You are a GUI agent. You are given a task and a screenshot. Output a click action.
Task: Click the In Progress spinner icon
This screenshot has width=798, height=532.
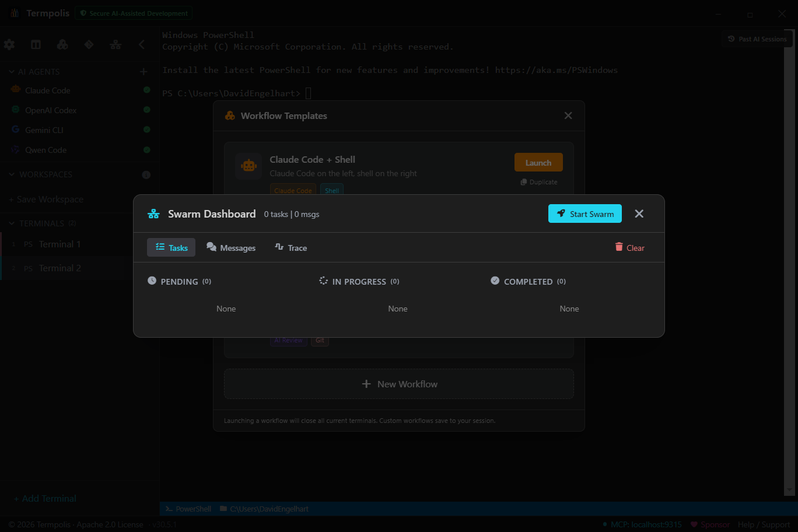324,281
